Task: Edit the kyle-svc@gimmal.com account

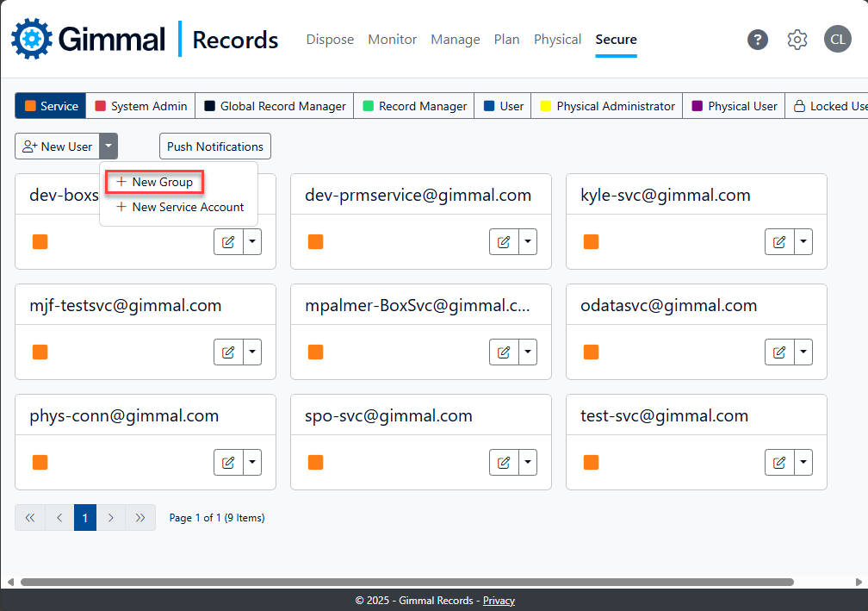Action: 779,242
